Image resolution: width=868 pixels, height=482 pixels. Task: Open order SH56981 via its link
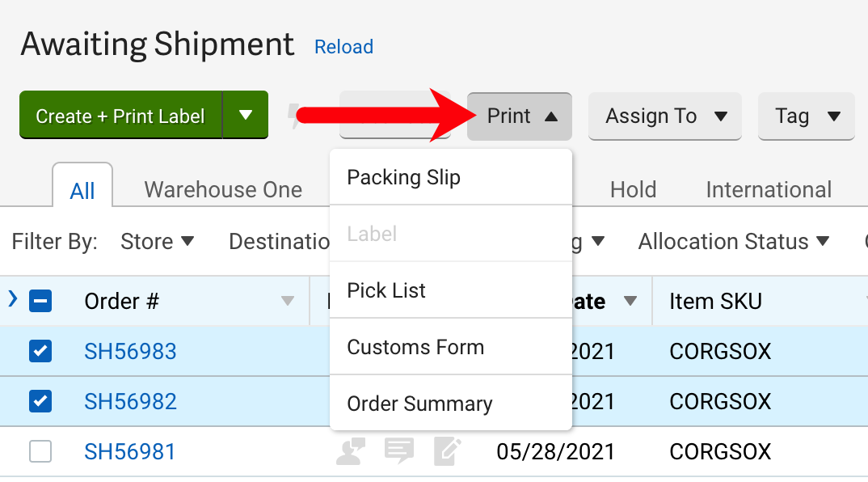pyautogui.click(x=130, y=451)
